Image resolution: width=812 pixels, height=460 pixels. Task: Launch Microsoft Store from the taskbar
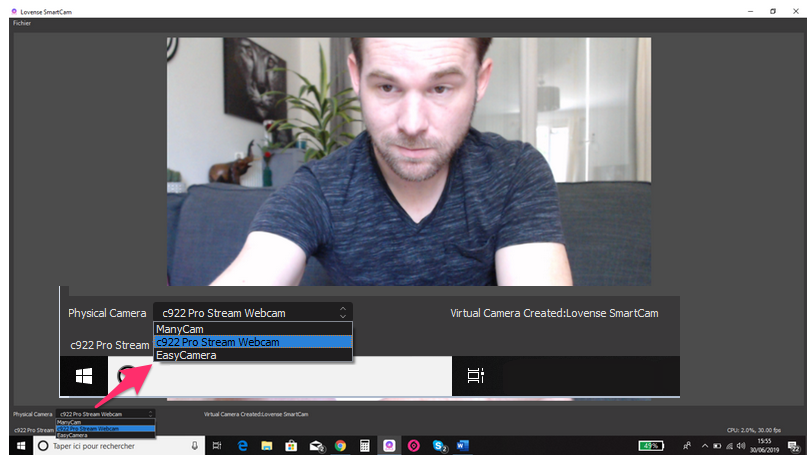click(x=291, y=446)
